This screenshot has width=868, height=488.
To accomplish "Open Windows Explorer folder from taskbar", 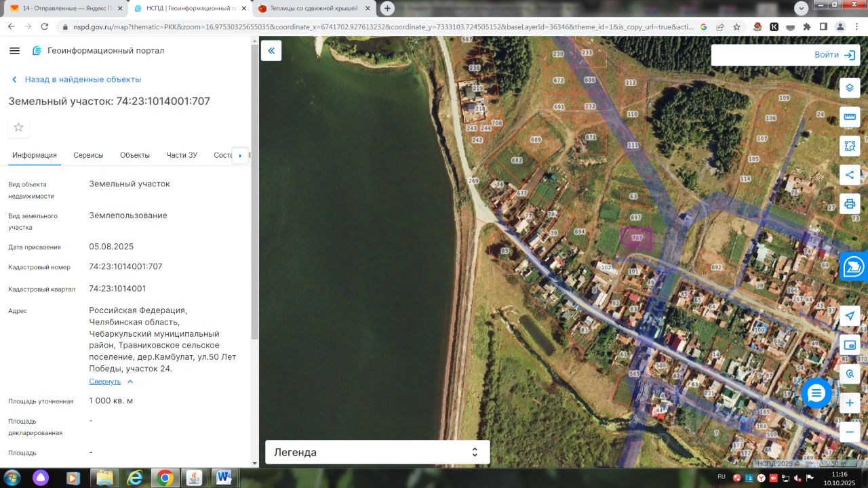I will click(104, 478).
